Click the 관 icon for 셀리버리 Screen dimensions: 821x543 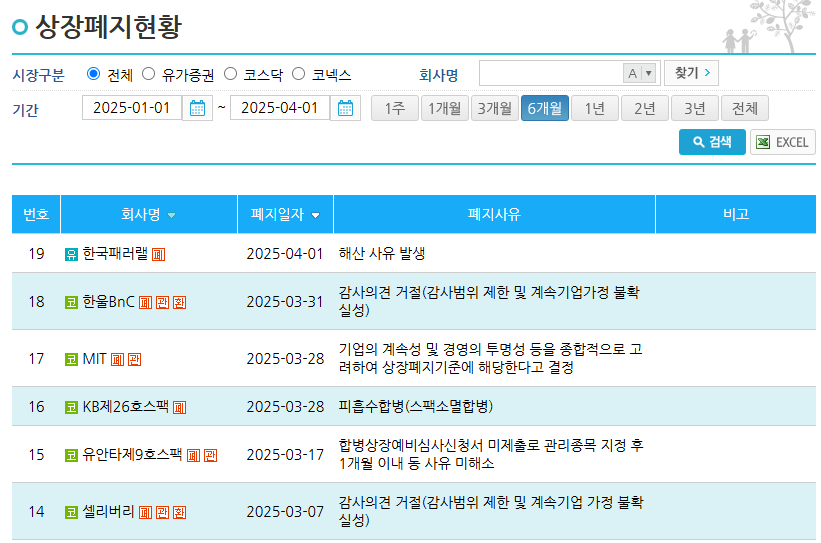point(163,512)
